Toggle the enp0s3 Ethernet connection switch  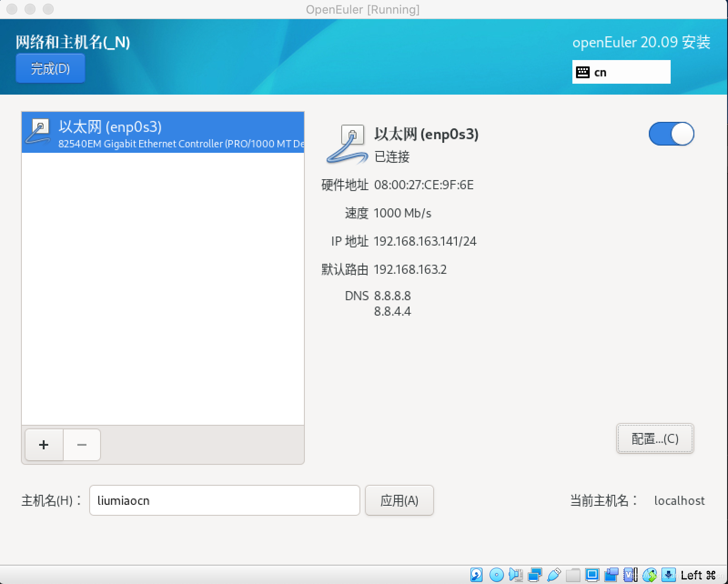point(671,134)
